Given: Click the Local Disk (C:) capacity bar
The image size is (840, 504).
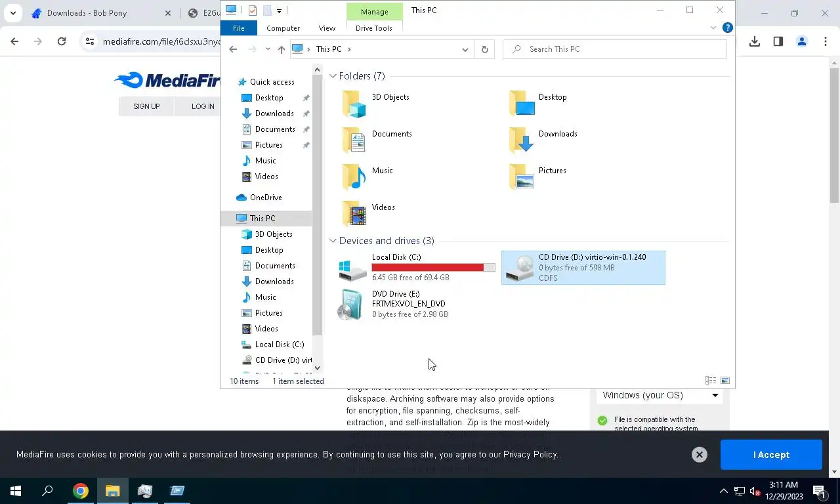Looking at the screenshot, I should 433,267.
